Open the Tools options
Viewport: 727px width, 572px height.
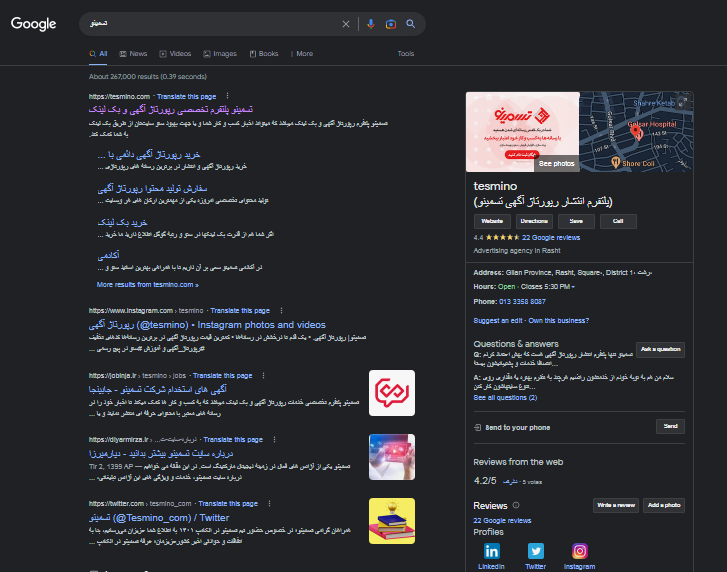point(406,54)
